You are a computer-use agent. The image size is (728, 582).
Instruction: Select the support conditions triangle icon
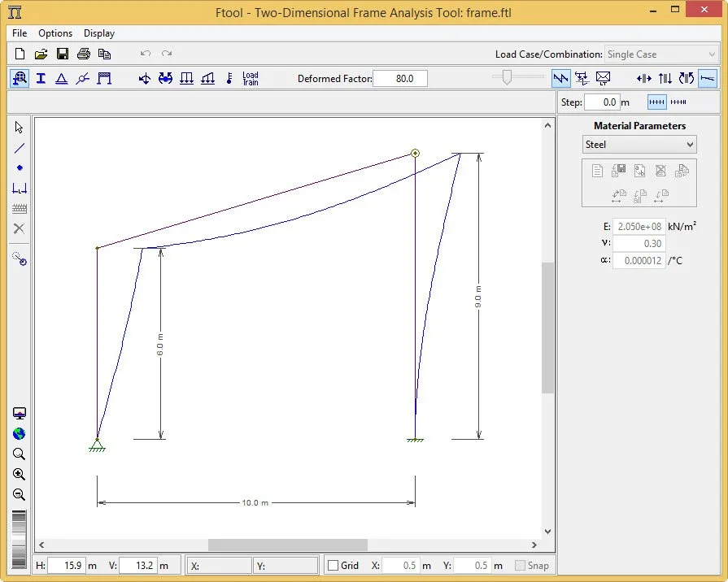[x=61, y=78]
